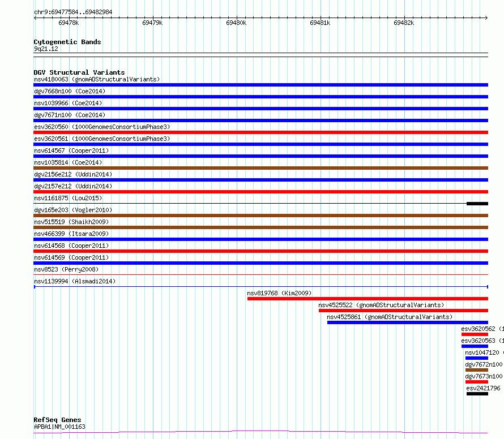Open nsv466399 (Itsara2009) label
The image size is (504, 439).
(71, 234)
